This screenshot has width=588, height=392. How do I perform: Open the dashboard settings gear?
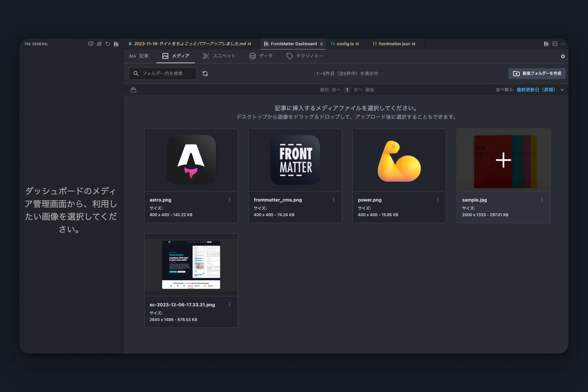[x=563, y=56]
